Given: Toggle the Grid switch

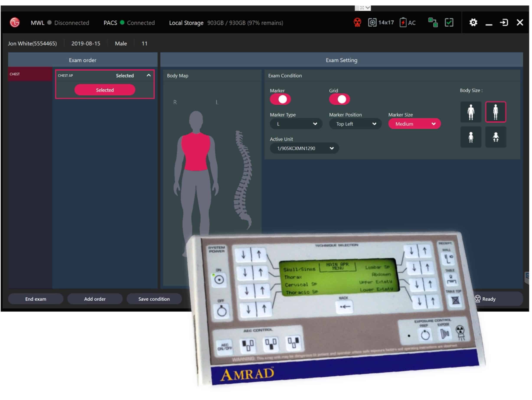Looking at the screenshot, I should pyautogui.click(x=339, y=99).
